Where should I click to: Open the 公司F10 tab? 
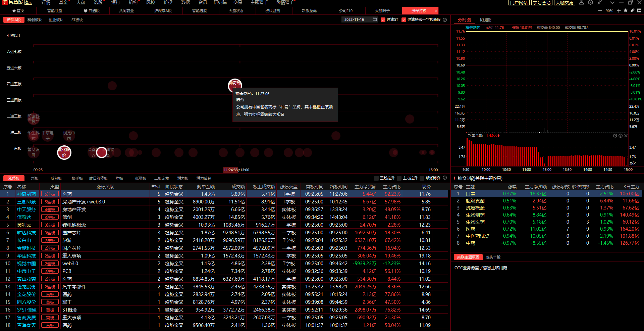pyautogui.click(x=346, y=11)
